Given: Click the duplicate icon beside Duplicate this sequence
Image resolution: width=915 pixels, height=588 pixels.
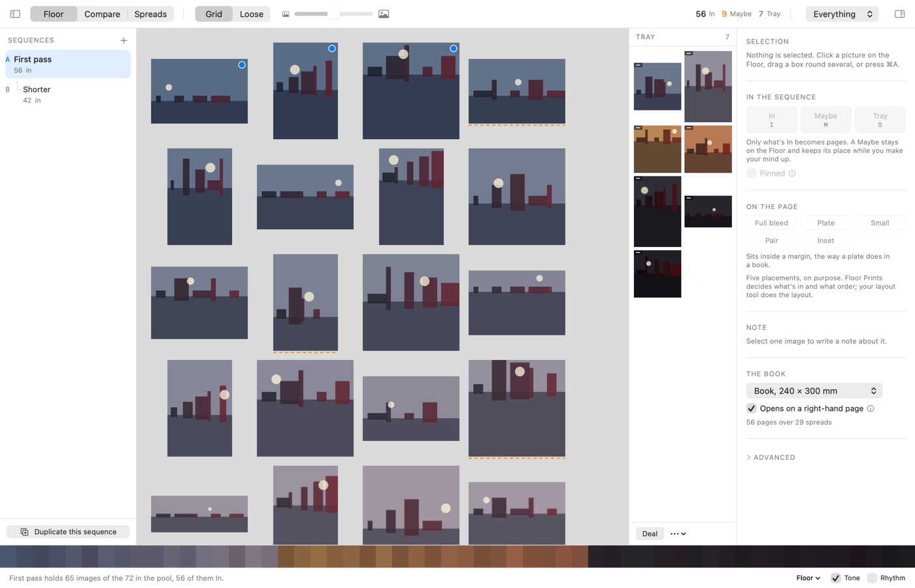Looking at the screenshot, I should click(x=24, y=532).
